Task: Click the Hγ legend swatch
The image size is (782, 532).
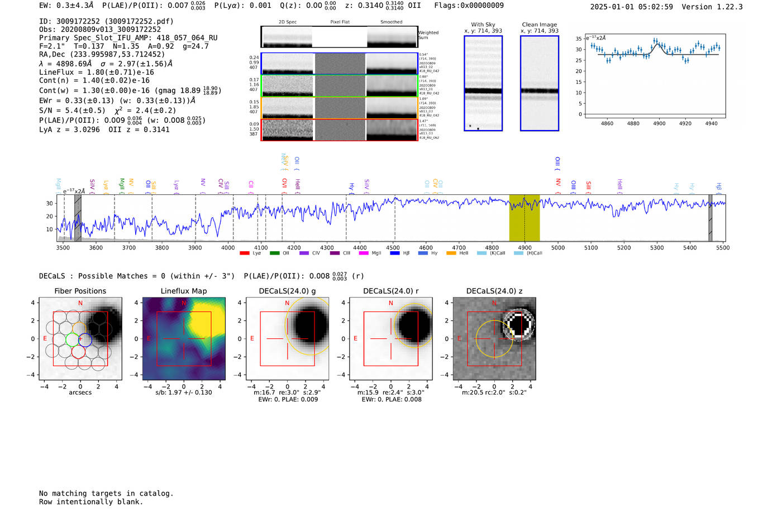Action: [x=423, y=253]
